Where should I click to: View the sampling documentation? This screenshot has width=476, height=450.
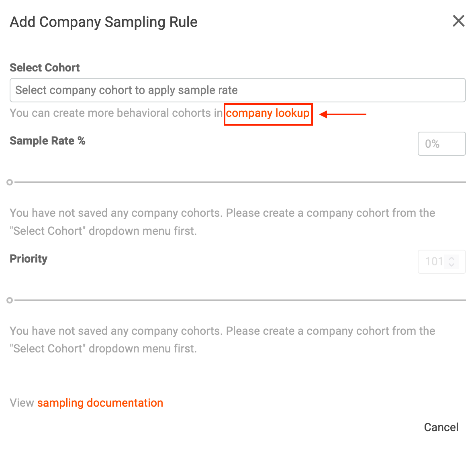(100, 403)
